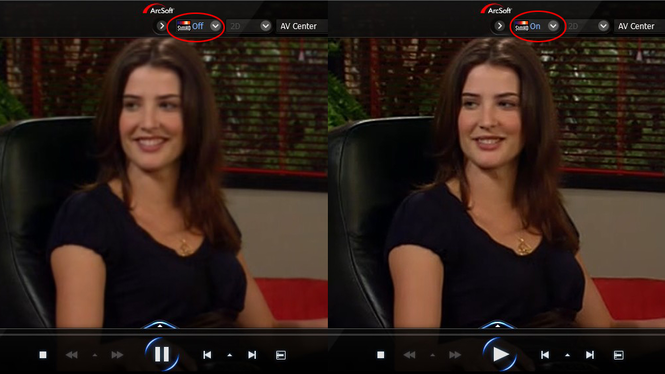Click ArcSoft logo in left player
Viewport: 665px width, 374px height.
coord(158,9)
